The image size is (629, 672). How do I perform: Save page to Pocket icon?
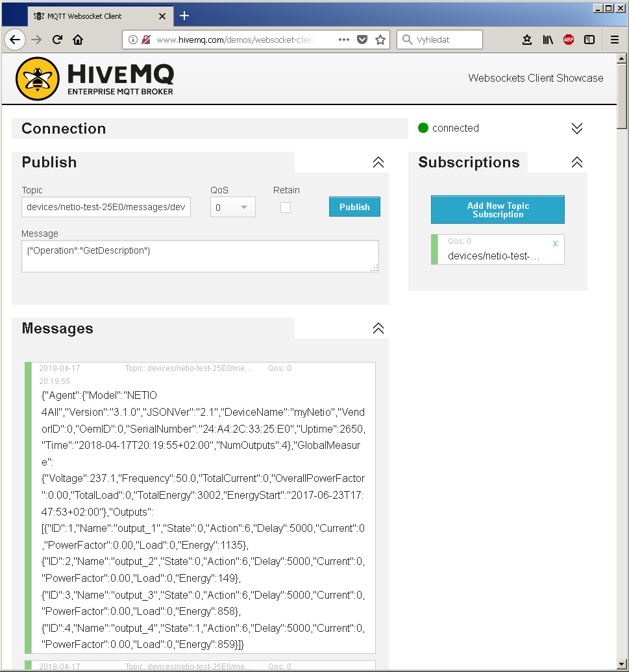(362, 40)
